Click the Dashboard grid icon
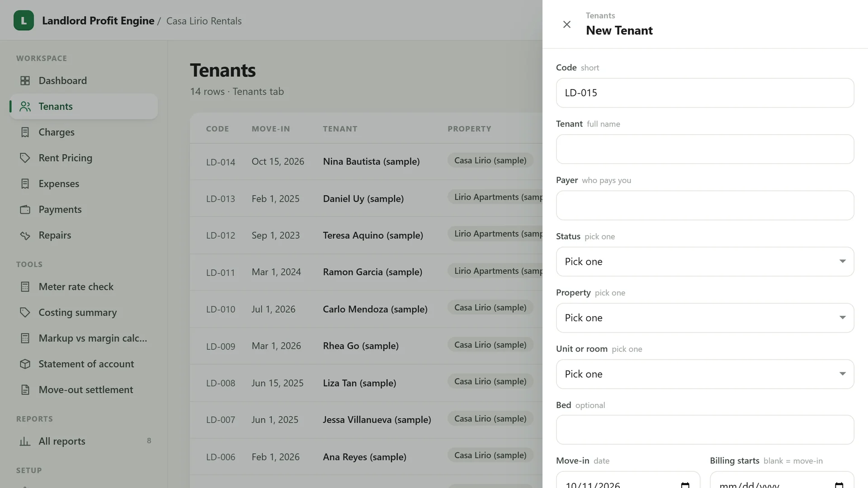This screenshot has height=488, width=868. click(25, 80)
